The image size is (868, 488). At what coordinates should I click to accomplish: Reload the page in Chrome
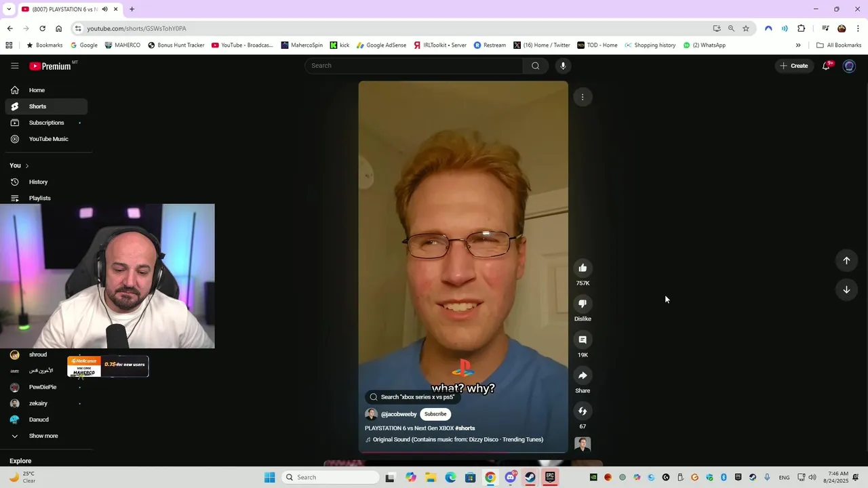click(x=42, y=28)
